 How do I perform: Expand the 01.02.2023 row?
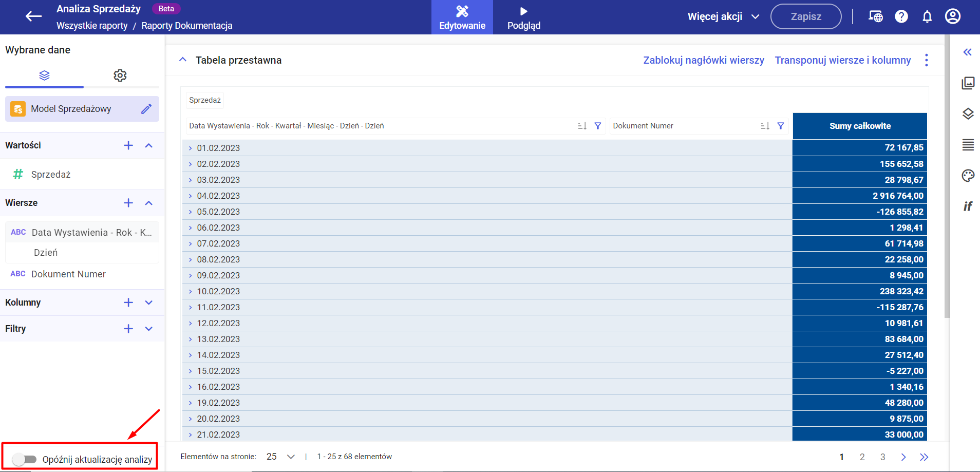click(190, 148)
